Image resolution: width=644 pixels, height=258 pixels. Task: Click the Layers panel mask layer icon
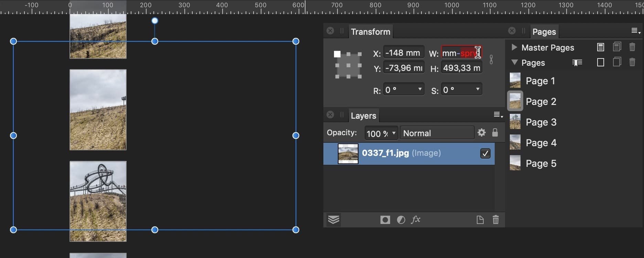[385, 220]
